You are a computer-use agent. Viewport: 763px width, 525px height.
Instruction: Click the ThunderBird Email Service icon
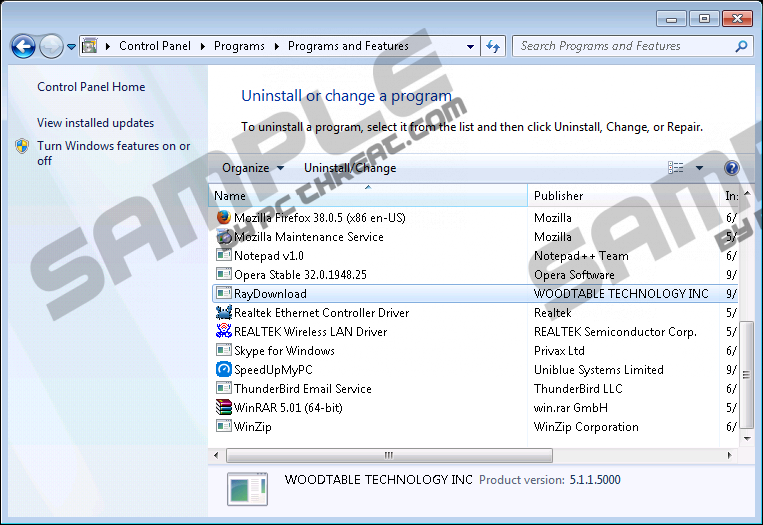pyautogui.click(x=224, y=388)
